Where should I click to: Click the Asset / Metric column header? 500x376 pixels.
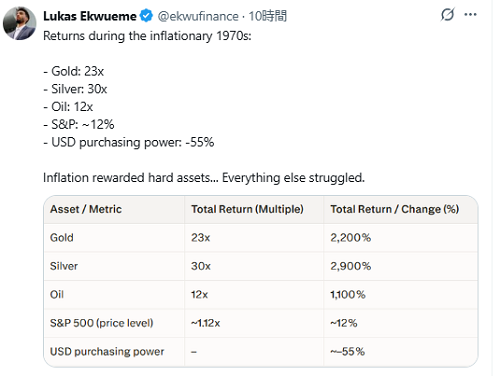pyautogui.click(x=86, y=209)
